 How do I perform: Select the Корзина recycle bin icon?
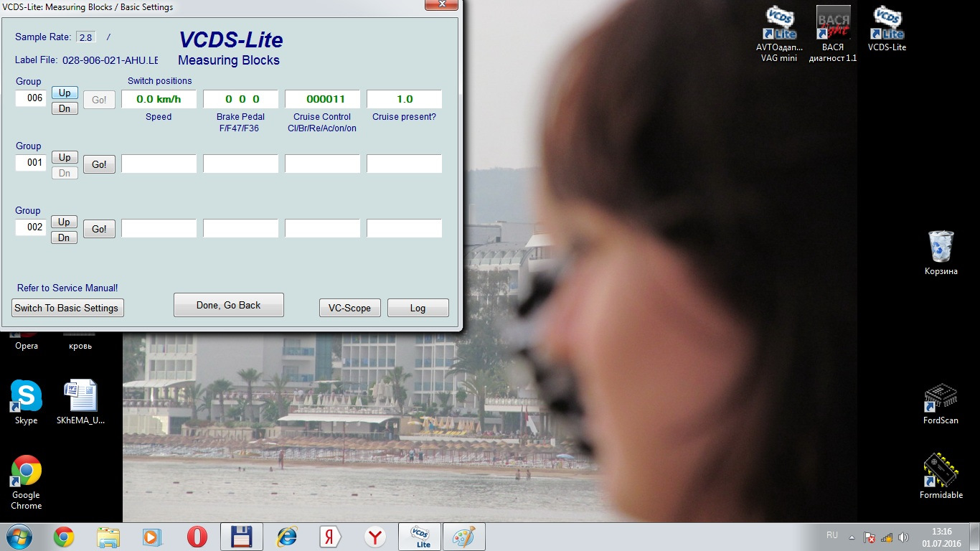941,253
